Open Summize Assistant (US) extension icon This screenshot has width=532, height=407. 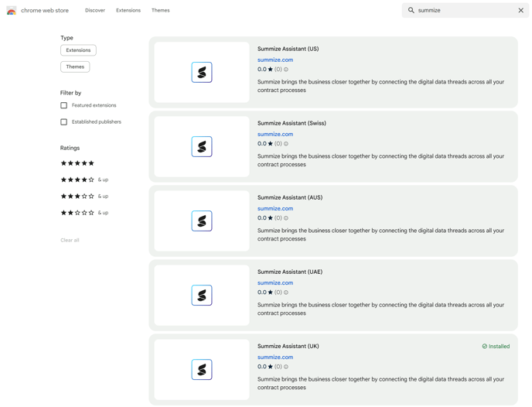(202, 73)
